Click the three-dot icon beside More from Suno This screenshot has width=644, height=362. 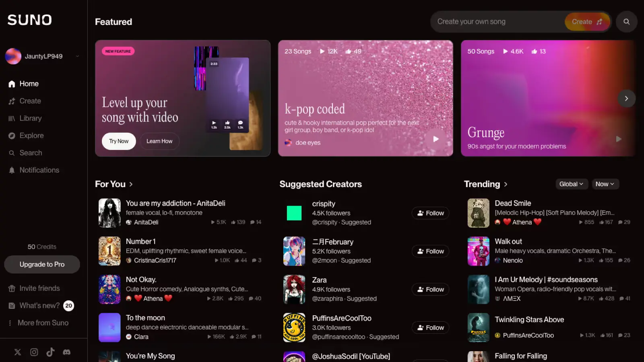coord(10,323)
